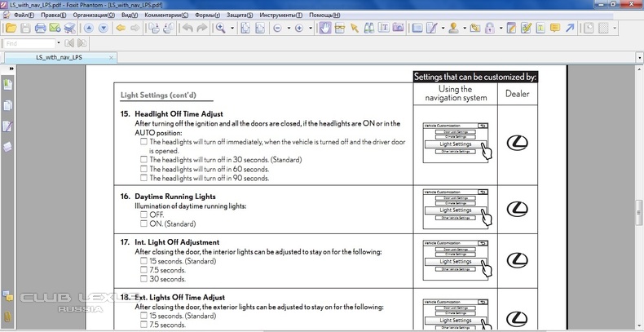The image size is (644, 332).
Task: Open attachments paperclip panel in sidebar
Action: pos(8,317)
